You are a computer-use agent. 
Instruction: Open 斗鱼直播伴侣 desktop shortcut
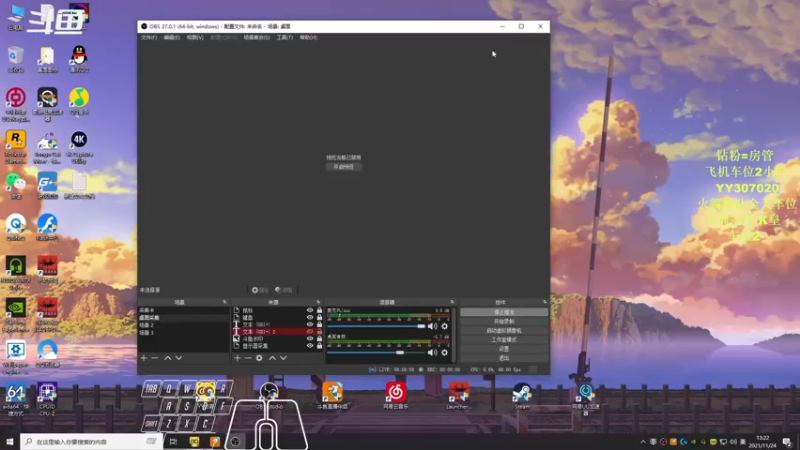click(332, 396)
